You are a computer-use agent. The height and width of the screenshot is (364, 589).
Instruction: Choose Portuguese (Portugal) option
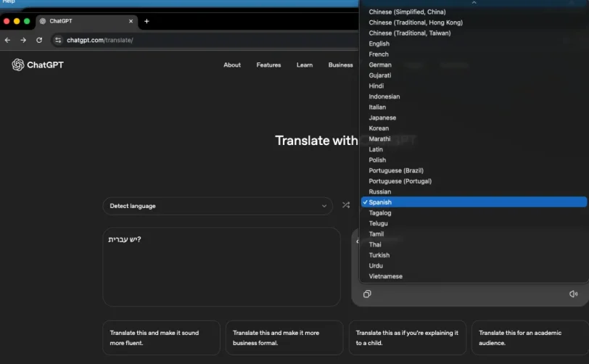coord(474,181)
